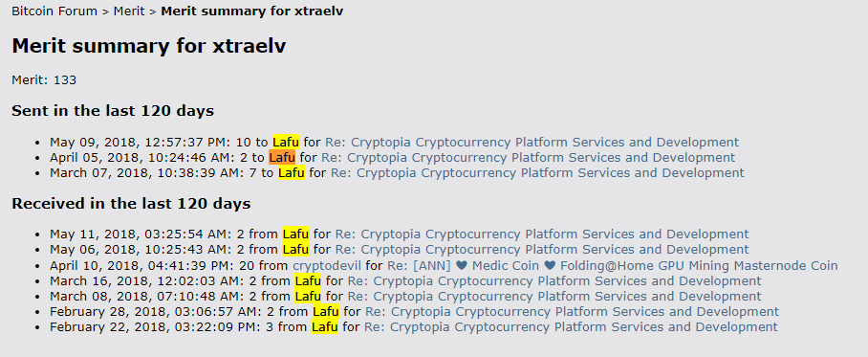Click Lafu in the February 28 received entry
Screen dimensions: 868x357
click(x=325, y=312)
